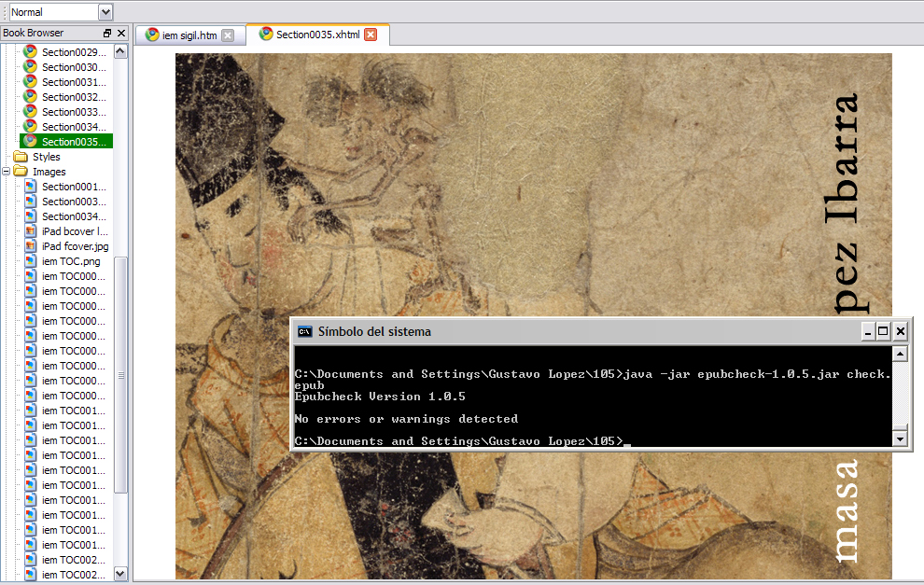924x585 pixels.
Task: Select Section0034 text file in Book Browser
Action: pyautogui.click(x=74, y=127)
